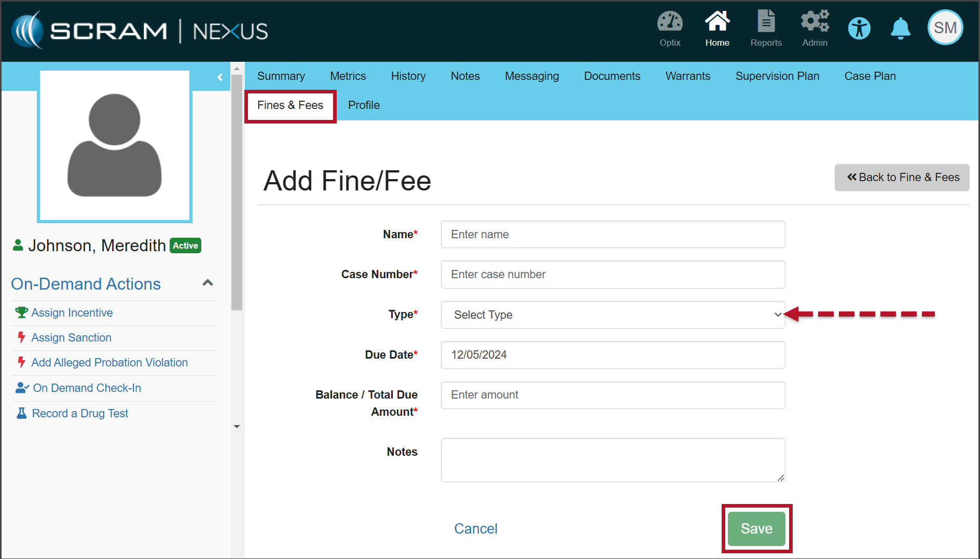Click the accessibility icon

tap(859, 29)
